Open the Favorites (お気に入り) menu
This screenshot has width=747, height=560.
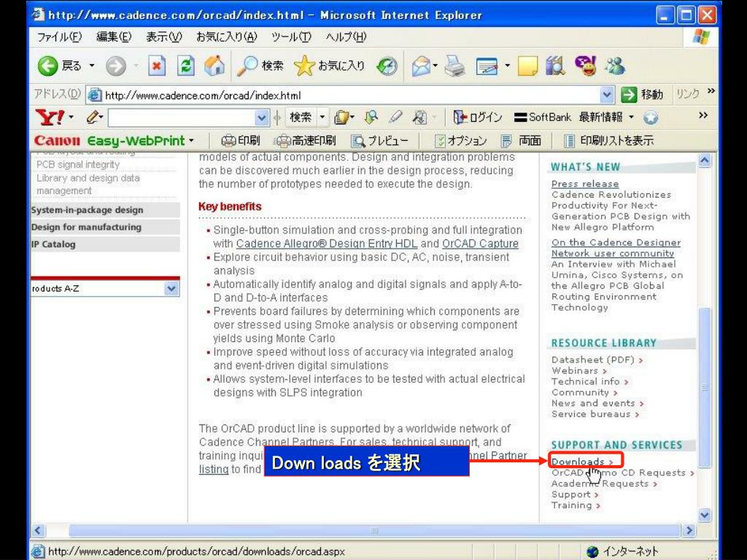click(227, 36)
